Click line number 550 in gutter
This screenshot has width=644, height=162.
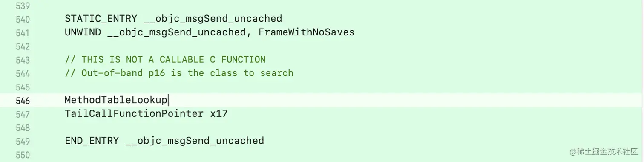point(23,155)
